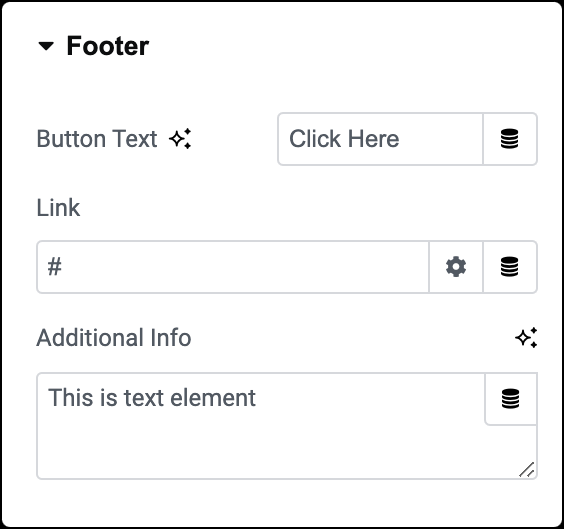The height and width of the screenshot is (529, 564).
Task: Click the Button Text label
Action: tap(97, 139)
